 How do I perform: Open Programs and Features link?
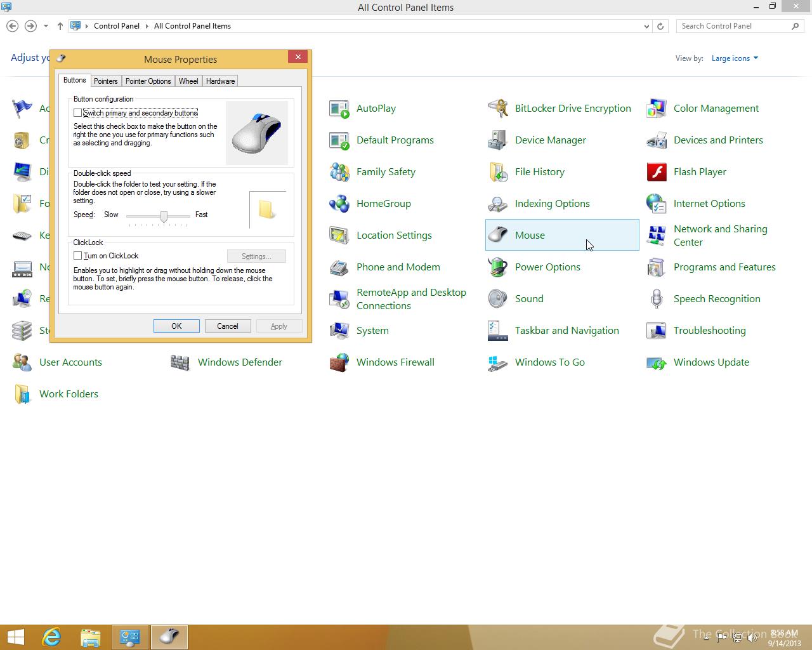[724, 267]
